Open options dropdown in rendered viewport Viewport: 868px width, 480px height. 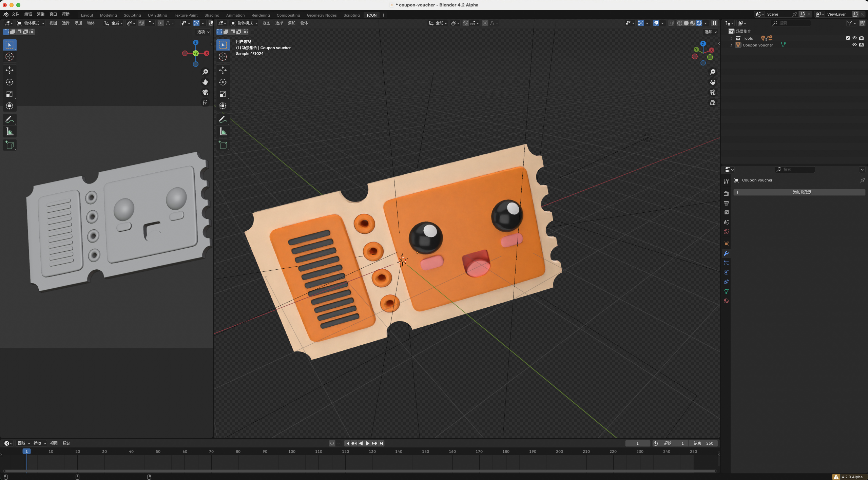[711, 32]
